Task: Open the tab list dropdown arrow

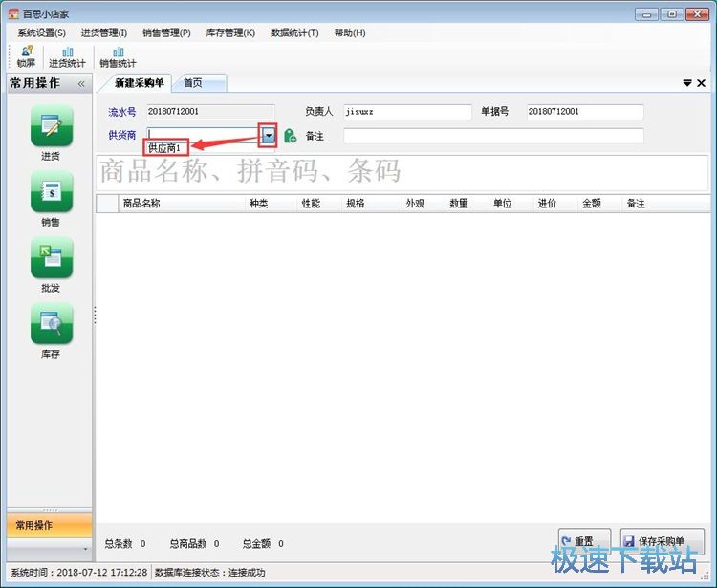Action: pyautogui.click(x=686, y=83)
